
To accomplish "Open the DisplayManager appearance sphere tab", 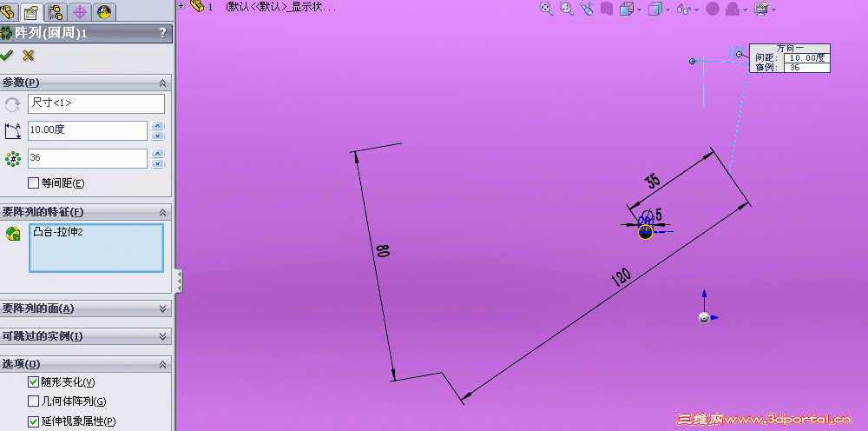I will coord(104,10).
